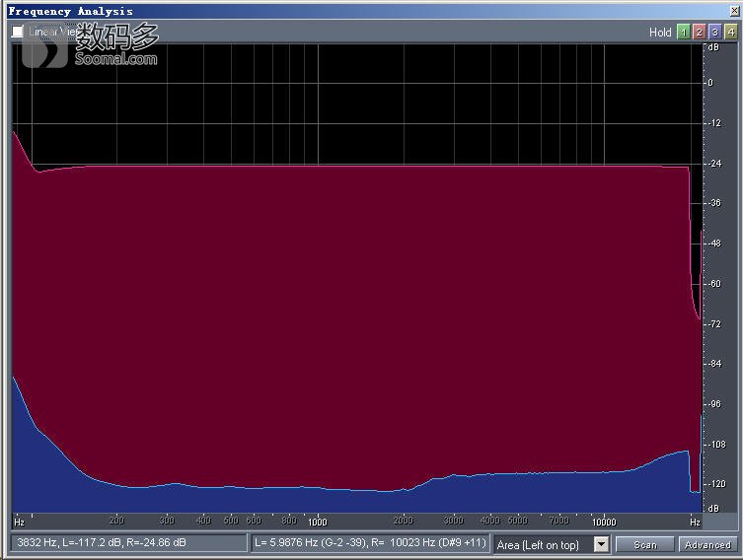
Task: Click Hold button 3 (blue)
Action: point(715,33)
